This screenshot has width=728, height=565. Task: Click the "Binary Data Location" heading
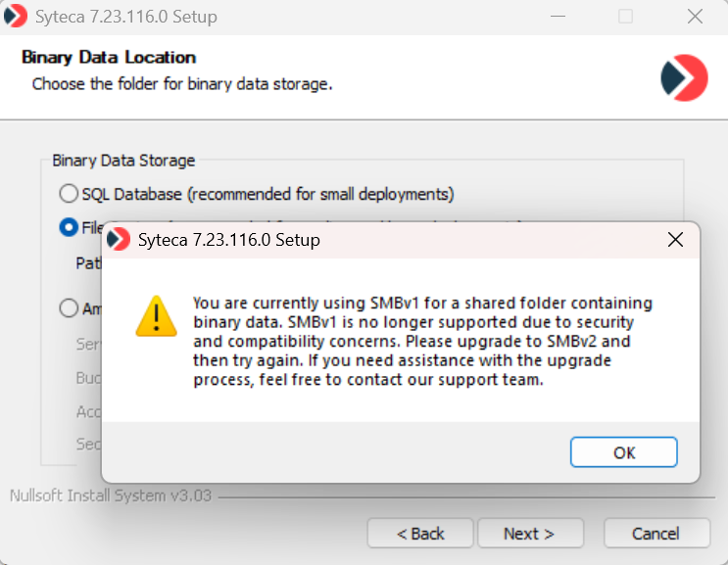[109, 58]
